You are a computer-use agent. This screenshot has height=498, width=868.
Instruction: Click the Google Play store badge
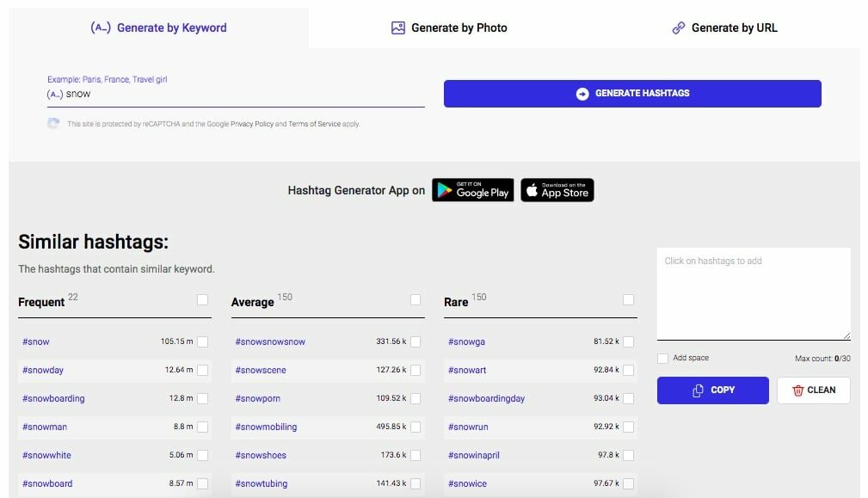tap(472, 190)
